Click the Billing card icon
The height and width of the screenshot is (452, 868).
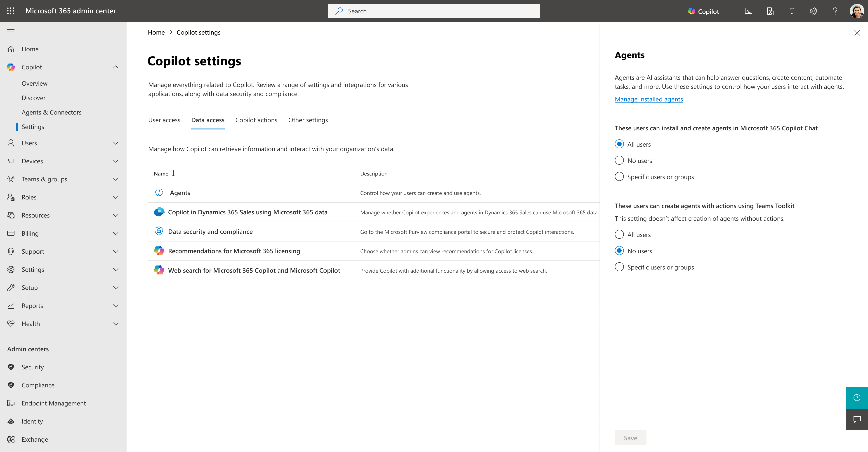point(11,233)
